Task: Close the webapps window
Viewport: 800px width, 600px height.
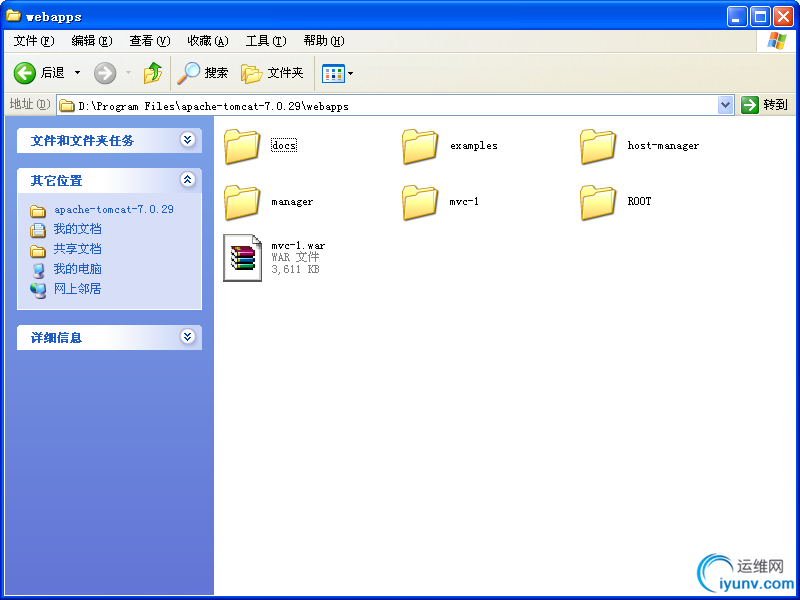Action: (x=783, y=17)
